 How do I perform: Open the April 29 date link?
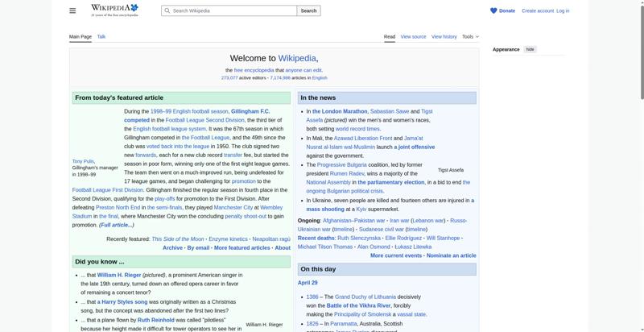[x=308, y=283]
